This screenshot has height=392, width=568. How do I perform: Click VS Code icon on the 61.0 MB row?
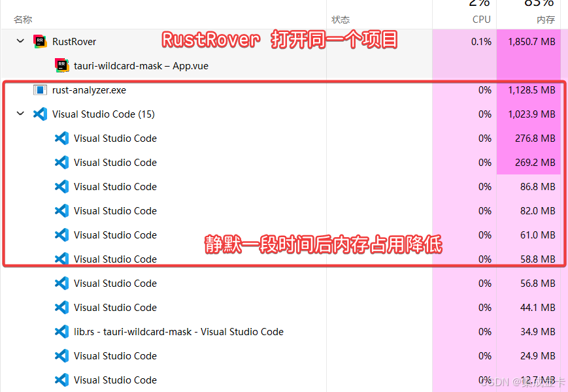(x=61, y=235)
